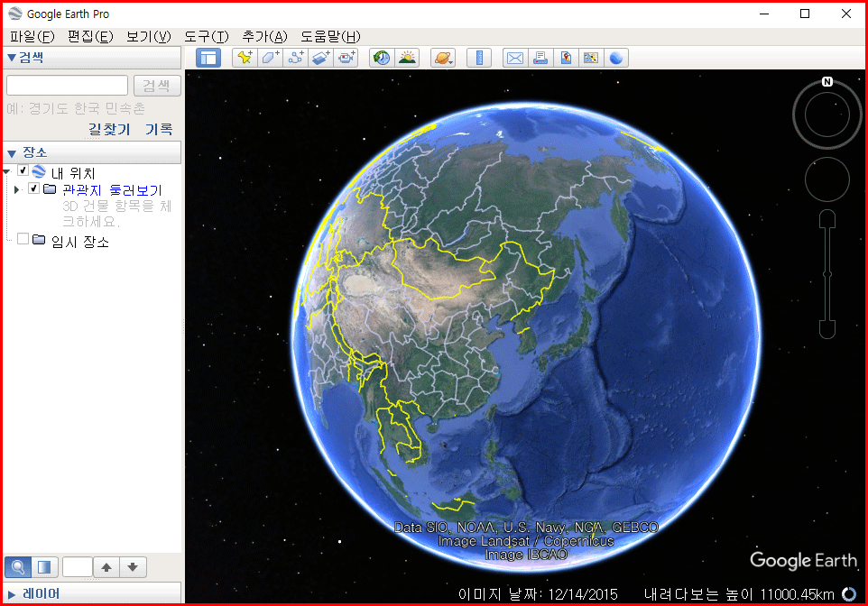The width and height of the screenshot is (868, 606).
Task: Enable the 임시 장소 checkbox
Action: coord(23,239)
